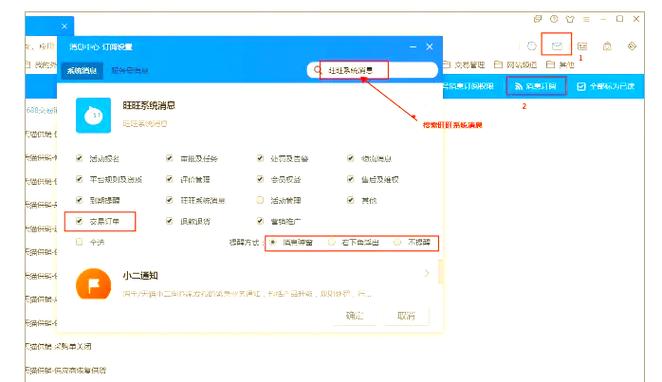Expand the 小二通知 section chevron
Viewport: 662px width, 382px height.
(x=427, y=273)
